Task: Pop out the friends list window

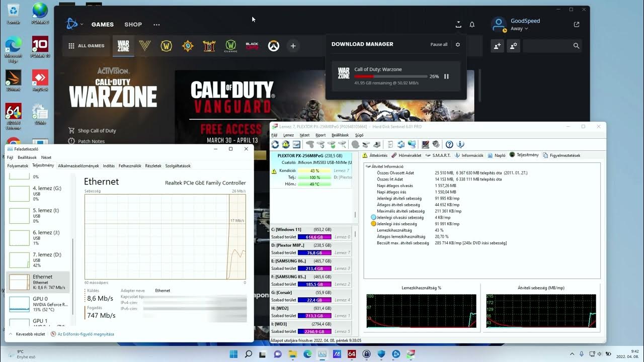Action: click(577, 24)
